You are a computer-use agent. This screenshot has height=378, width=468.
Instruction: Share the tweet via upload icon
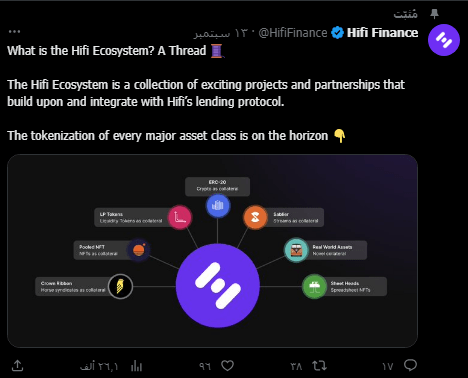[17, 366]
